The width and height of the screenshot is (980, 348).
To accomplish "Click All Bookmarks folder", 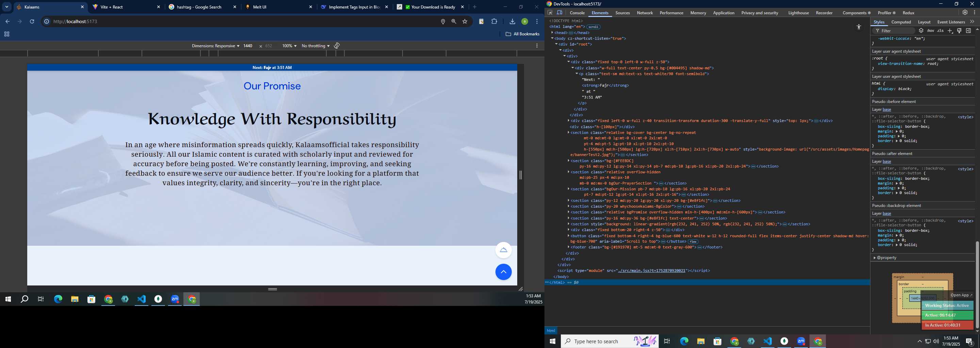I will pyautogui.click(x=522, y=34).
